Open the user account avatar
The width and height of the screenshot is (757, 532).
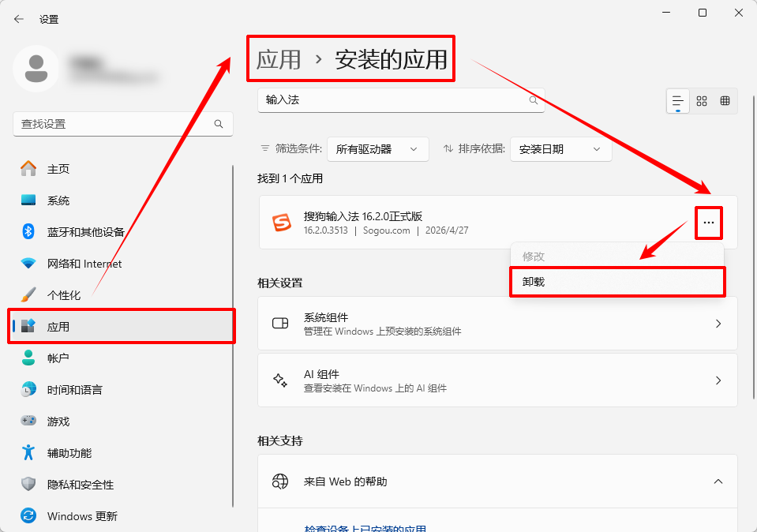pyautogui.click(x=36, y=69)
